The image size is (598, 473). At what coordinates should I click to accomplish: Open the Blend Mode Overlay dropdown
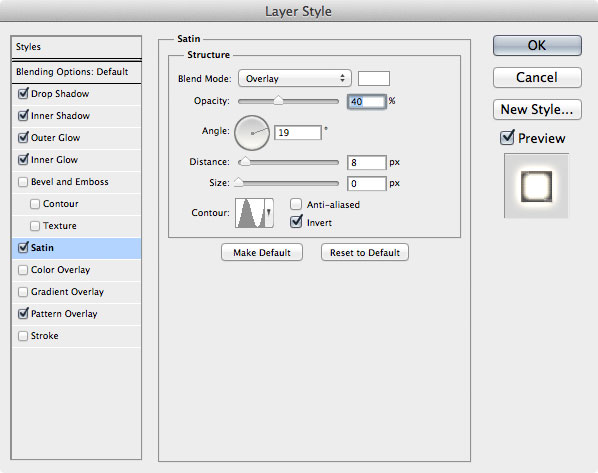click(x=294, y=78)
